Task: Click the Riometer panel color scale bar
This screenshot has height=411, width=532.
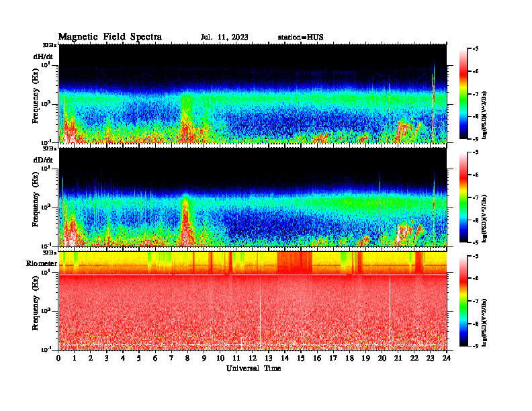Action: pyautogui.click(x=463, y=301)
